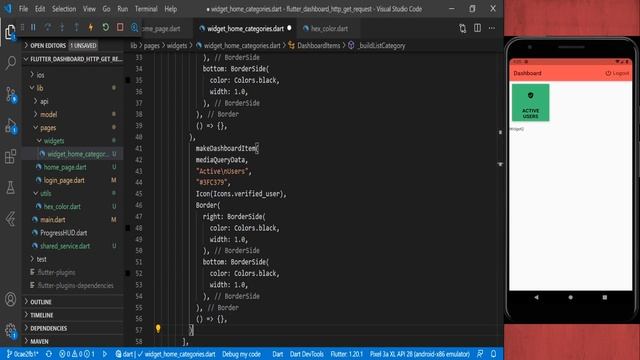Tap the Logout button in emulator

click(617, 73)
